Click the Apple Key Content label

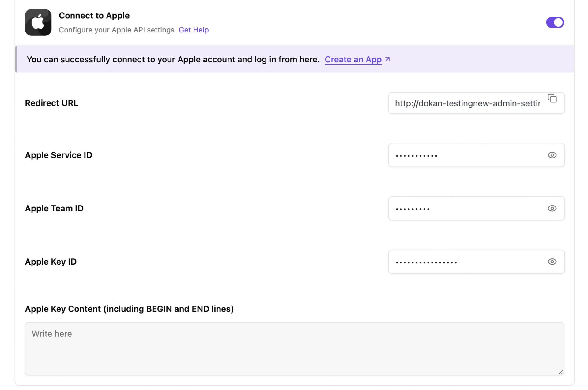point(129,309)
